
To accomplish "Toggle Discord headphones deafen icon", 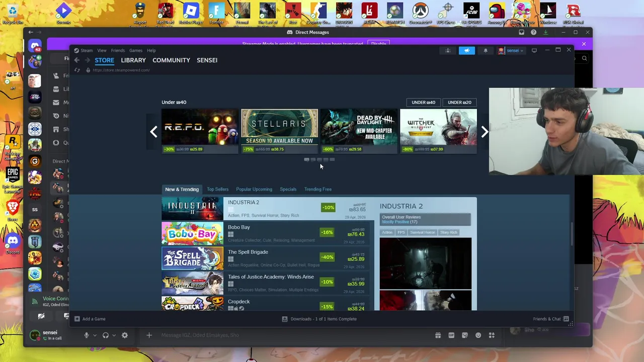I will coord(106,335).
